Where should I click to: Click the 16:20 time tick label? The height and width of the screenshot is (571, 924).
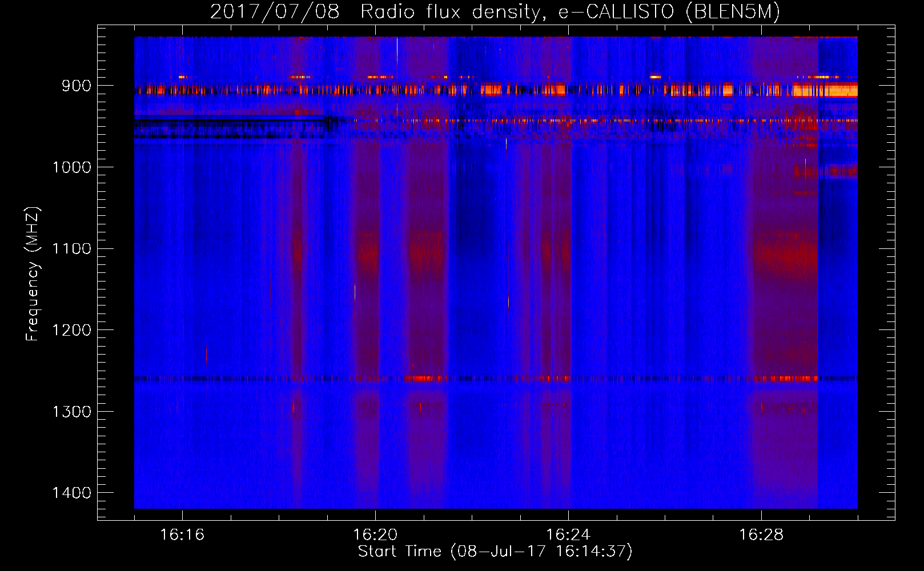[x=375, y=535]
